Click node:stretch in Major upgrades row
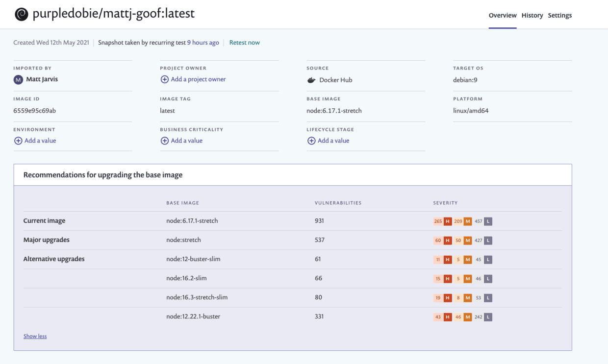This screenshot has height=364, width=608. (183, 240)
